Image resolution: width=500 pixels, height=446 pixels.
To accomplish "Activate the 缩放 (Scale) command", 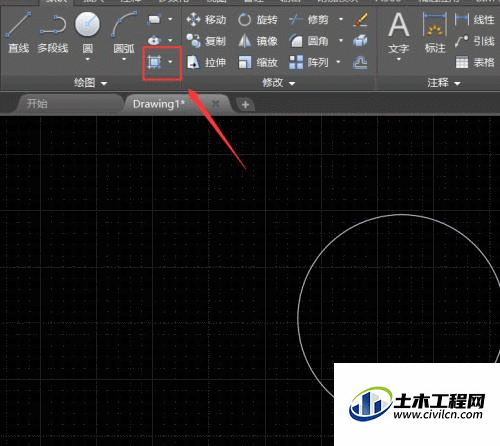I will [257, 62].
